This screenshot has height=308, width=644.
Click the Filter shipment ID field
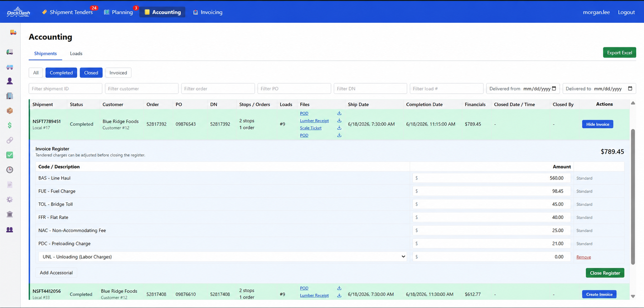click(x=65, y=88)
